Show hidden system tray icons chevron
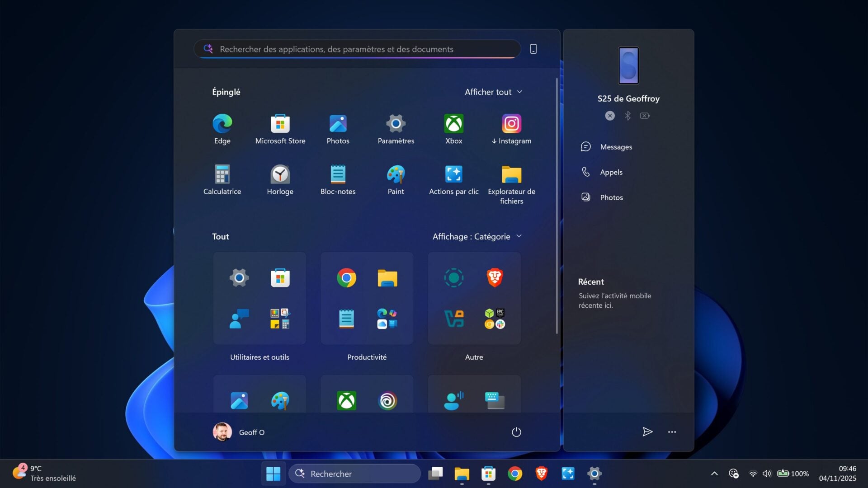 click(x=714, y=474)
